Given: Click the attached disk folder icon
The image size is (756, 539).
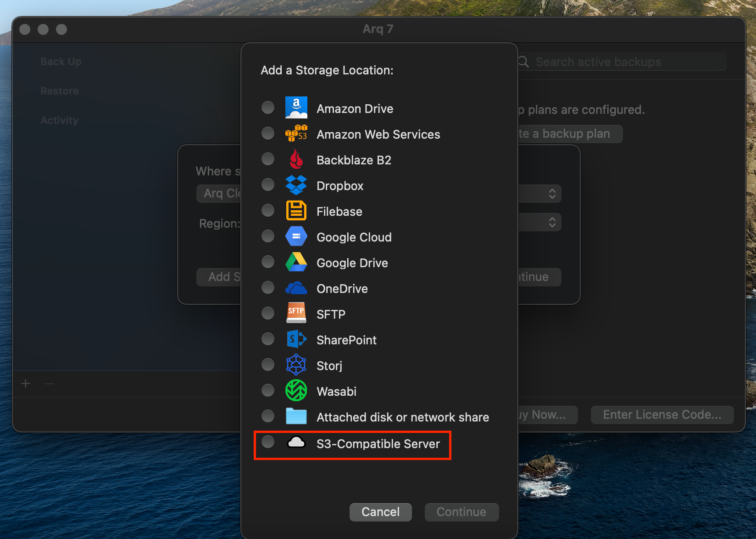Looking at the screenshot, I should tap(296, 416).
